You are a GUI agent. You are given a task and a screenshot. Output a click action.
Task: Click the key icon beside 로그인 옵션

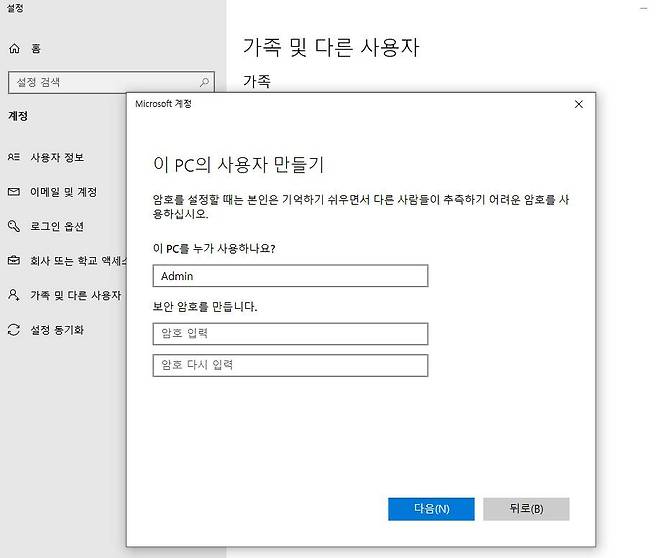13,226
